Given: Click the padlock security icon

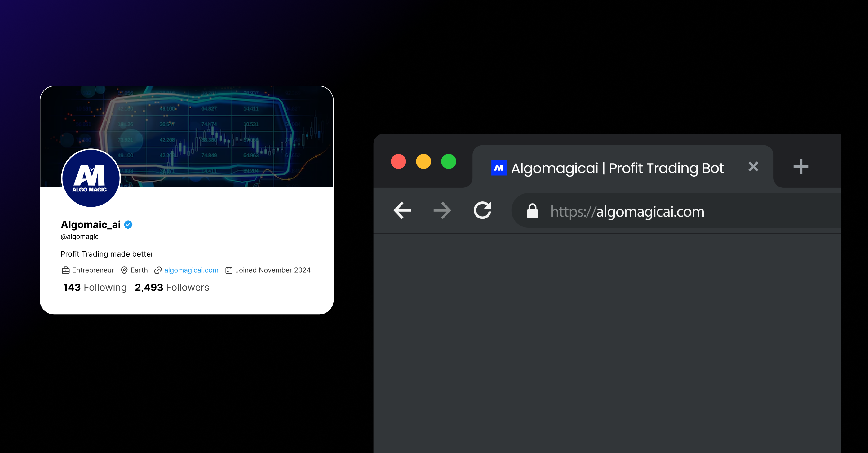Looking at the screenshot, I should [x=532, y=211].
